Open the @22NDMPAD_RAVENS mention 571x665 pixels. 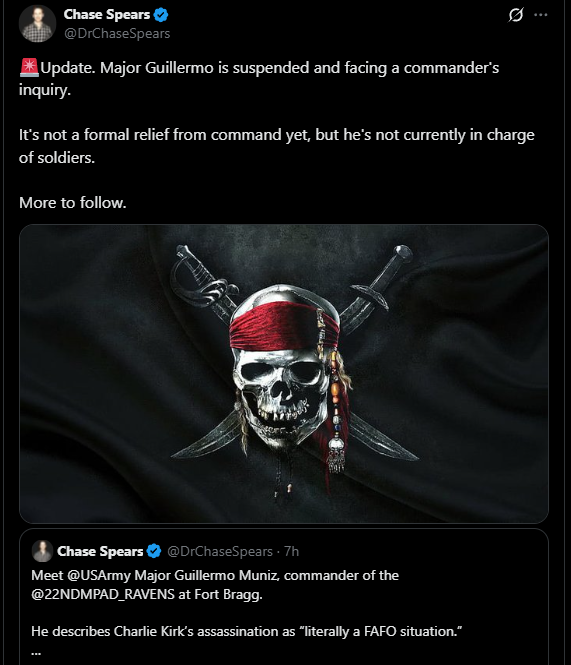coord(103,594)
